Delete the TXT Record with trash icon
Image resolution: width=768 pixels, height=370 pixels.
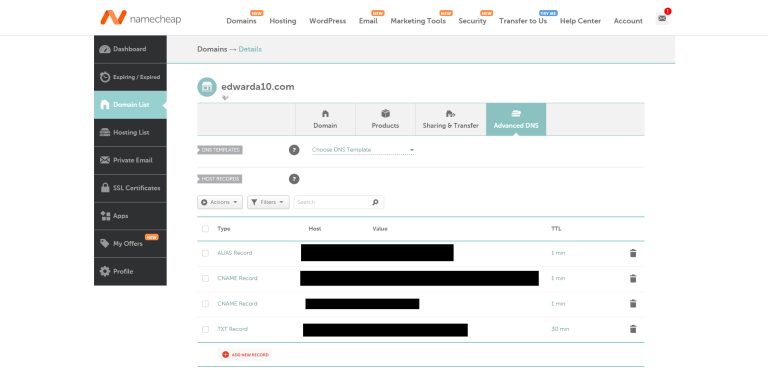pos(633,329)
